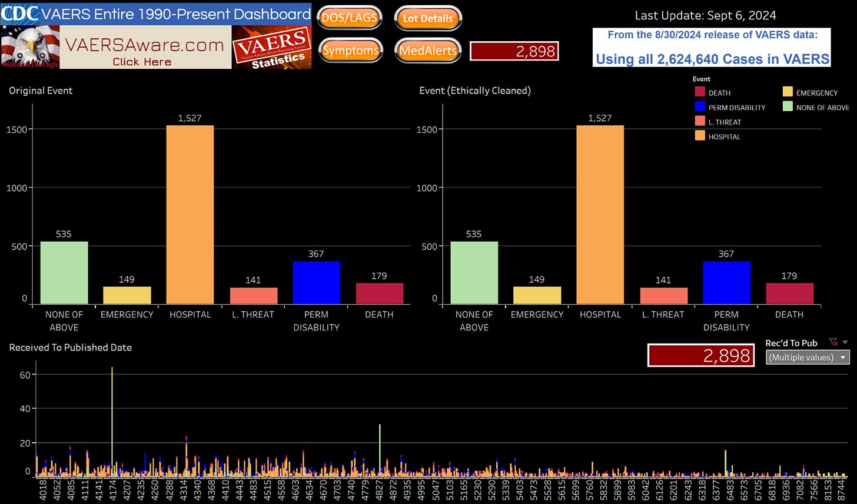857x504 pixels.
Task: Click 'VAERS Entire 1990-Present Dashboard' title
Action: 177,14
